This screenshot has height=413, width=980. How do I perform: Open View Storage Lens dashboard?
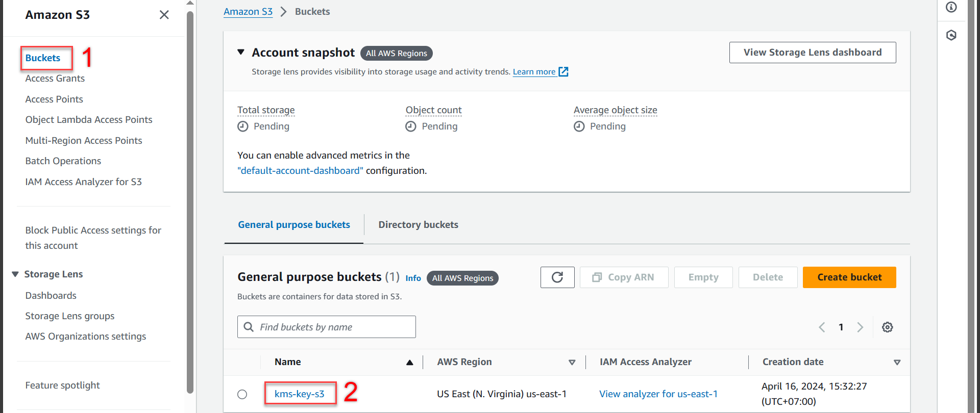(812, 53)
